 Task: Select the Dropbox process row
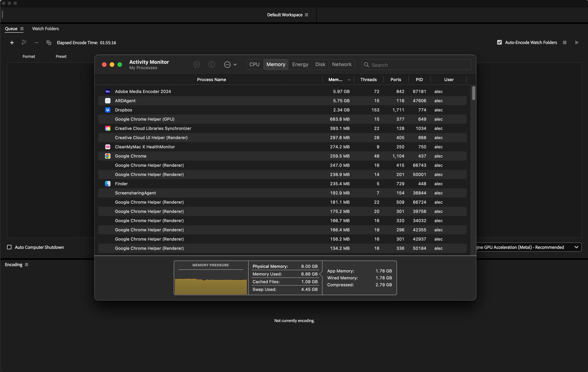point(124,110)
